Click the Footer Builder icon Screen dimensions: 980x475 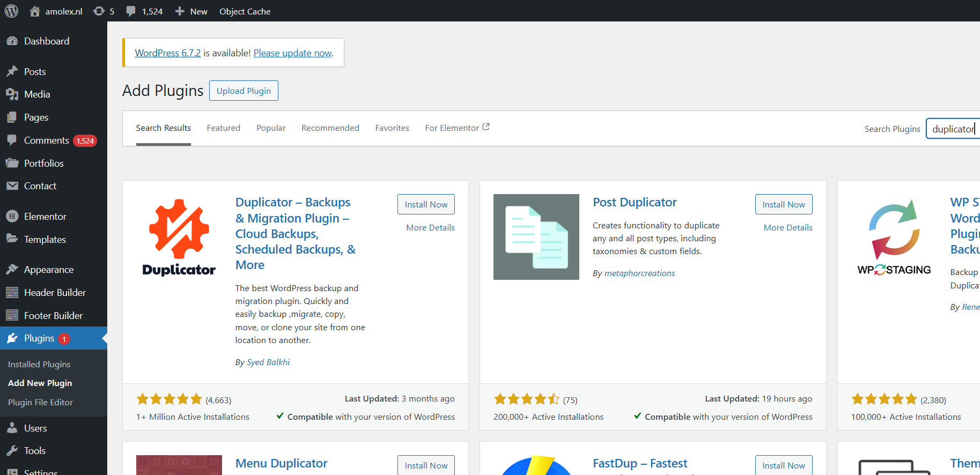[x=12, y=315]
